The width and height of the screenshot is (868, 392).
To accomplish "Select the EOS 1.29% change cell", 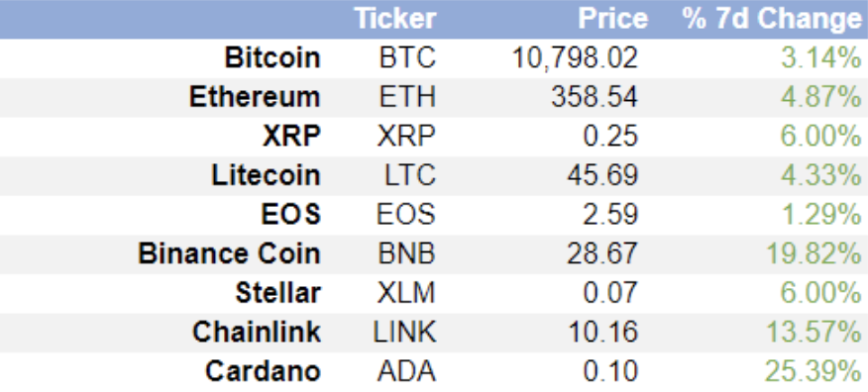I will coord(821,215).
